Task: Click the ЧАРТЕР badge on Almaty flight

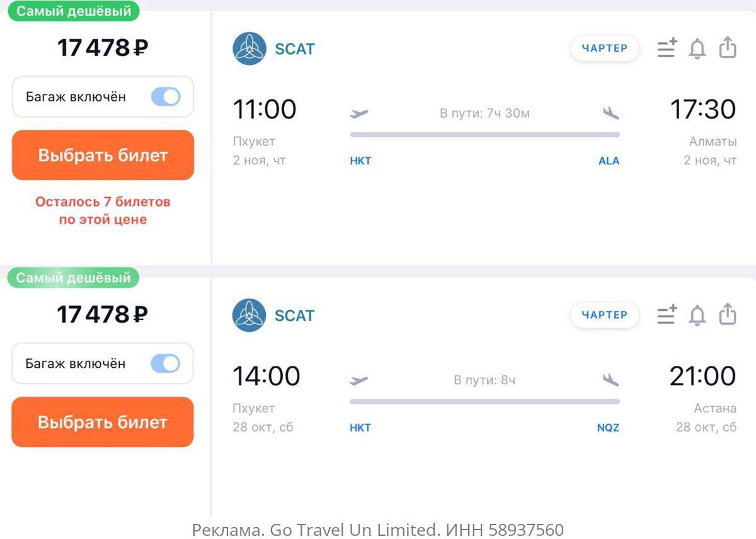Action: coord(604,48)
